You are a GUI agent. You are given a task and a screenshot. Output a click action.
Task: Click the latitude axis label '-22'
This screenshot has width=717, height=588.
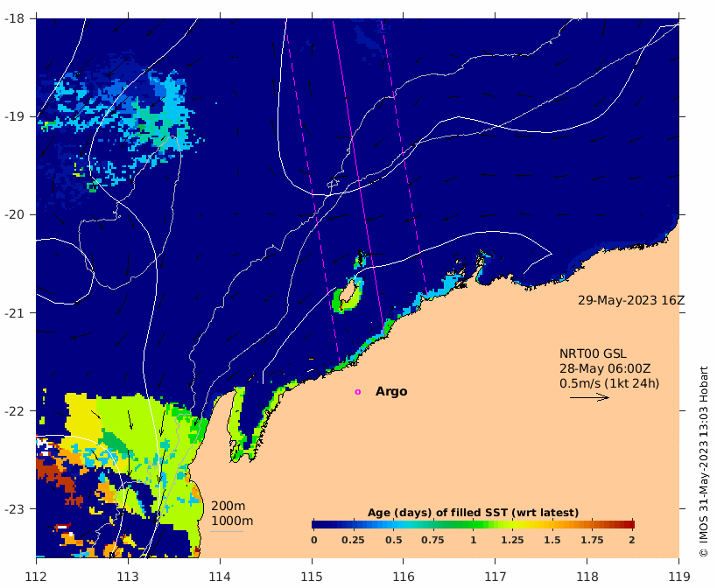pyautogui.click(x=13, y=410)
